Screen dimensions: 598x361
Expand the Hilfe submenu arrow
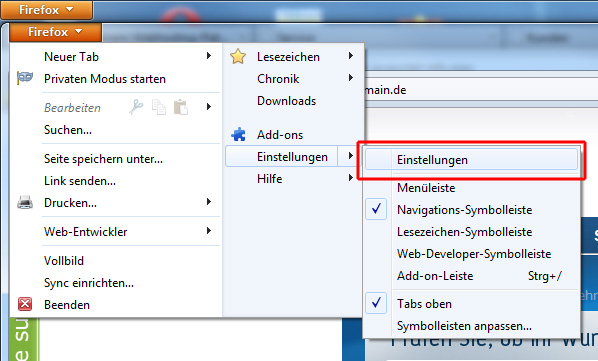[x=351, y=178]
